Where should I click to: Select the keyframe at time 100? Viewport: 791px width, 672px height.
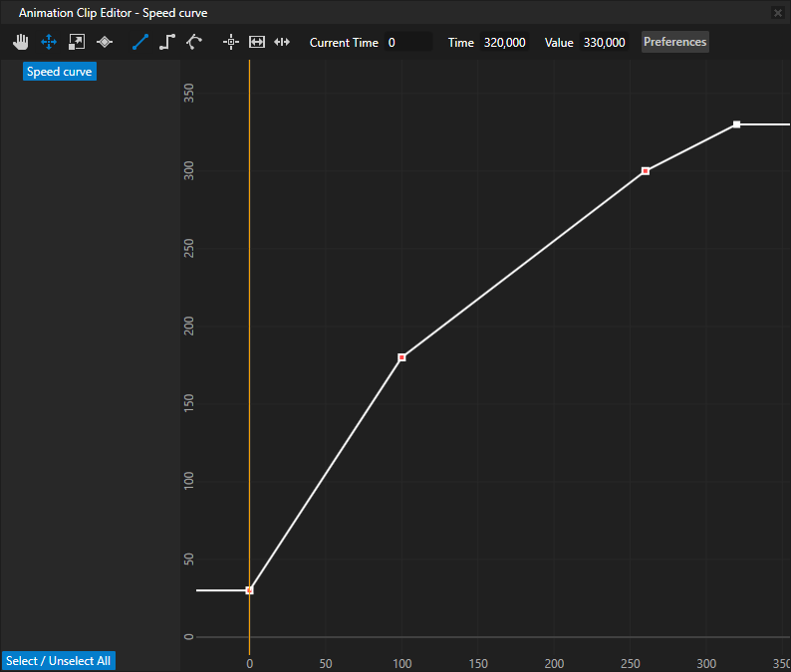[401, 357]
